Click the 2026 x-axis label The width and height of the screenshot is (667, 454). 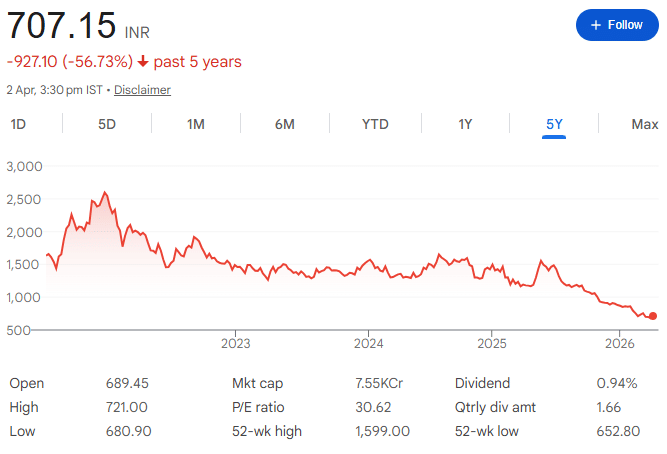click(621, 343)
